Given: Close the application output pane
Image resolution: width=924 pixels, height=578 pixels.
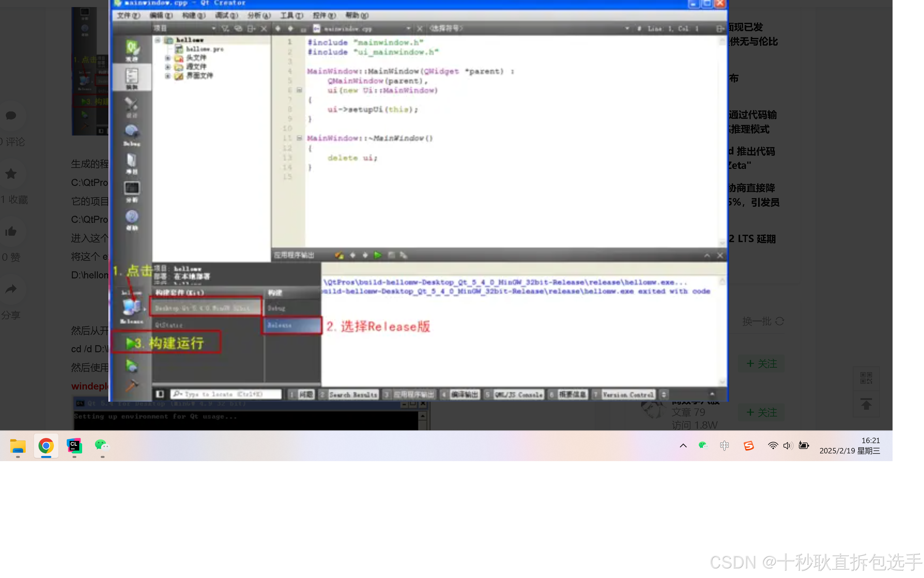Looking at the screenshot, I should 720,255.
